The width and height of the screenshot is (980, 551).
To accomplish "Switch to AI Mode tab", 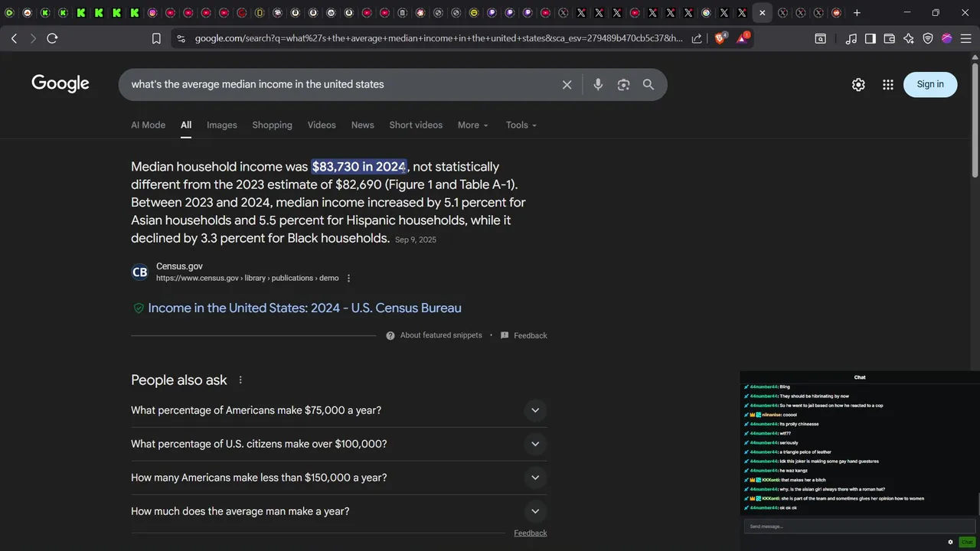I will click(148, 125).
